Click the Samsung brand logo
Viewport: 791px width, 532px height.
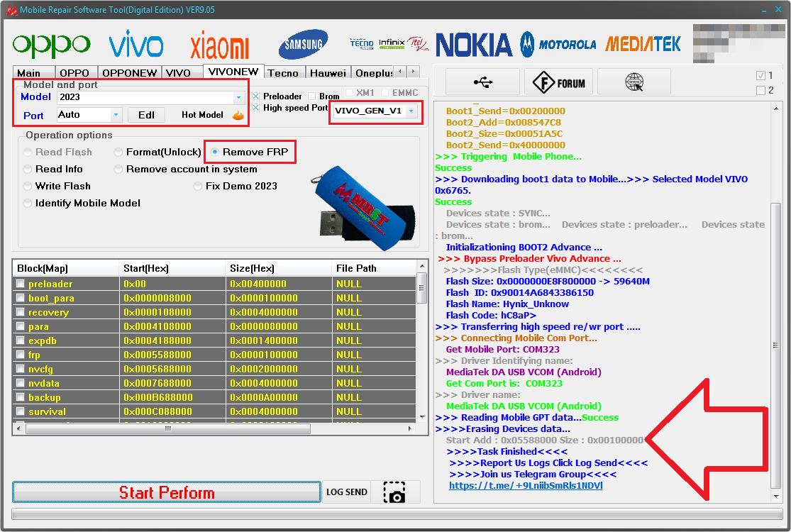click(303, 44)
